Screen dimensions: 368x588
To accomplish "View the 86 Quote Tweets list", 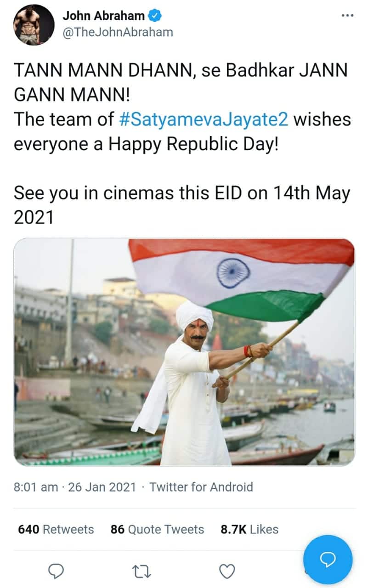I will [157, 529].
